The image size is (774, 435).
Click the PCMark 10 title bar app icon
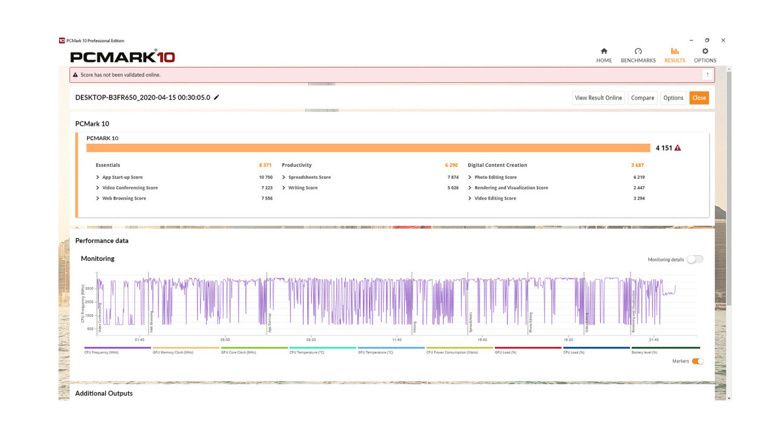click(x=62, y=41)
